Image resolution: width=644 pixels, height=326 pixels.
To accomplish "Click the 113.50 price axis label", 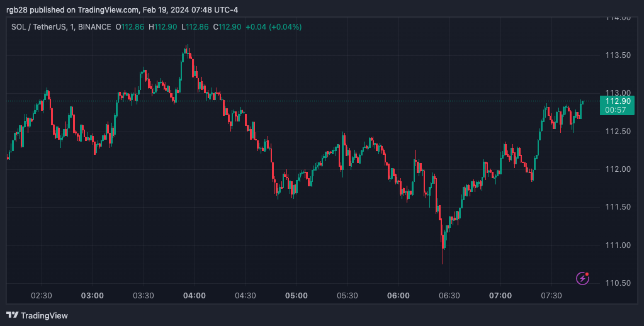I will coord(617,55).
